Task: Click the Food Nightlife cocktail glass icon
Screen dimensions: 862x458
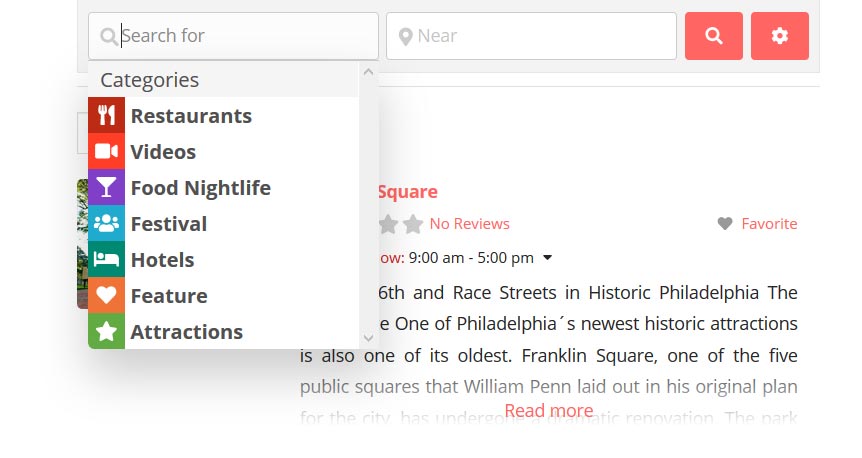Action: [106, 188]
